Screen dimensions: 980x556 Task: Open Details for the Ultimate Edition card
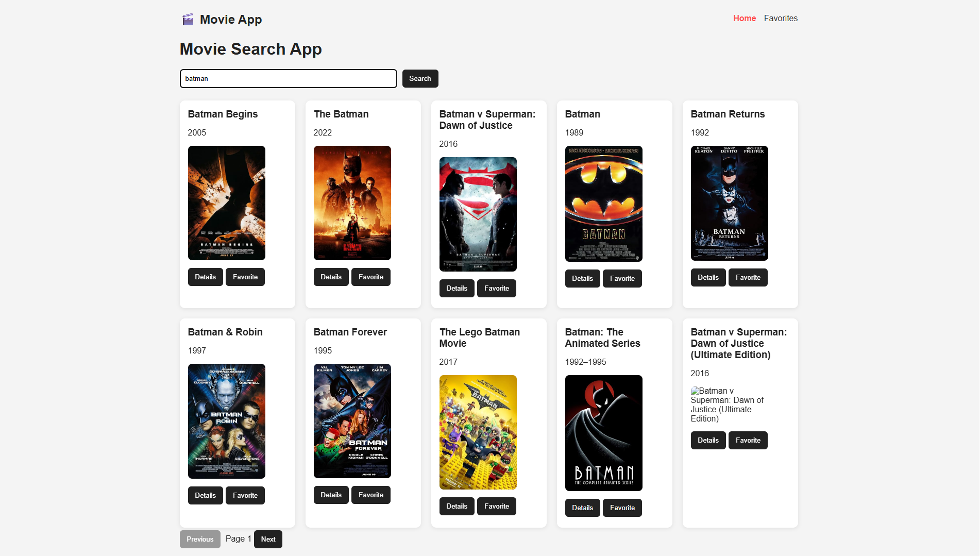click(708, 441)
